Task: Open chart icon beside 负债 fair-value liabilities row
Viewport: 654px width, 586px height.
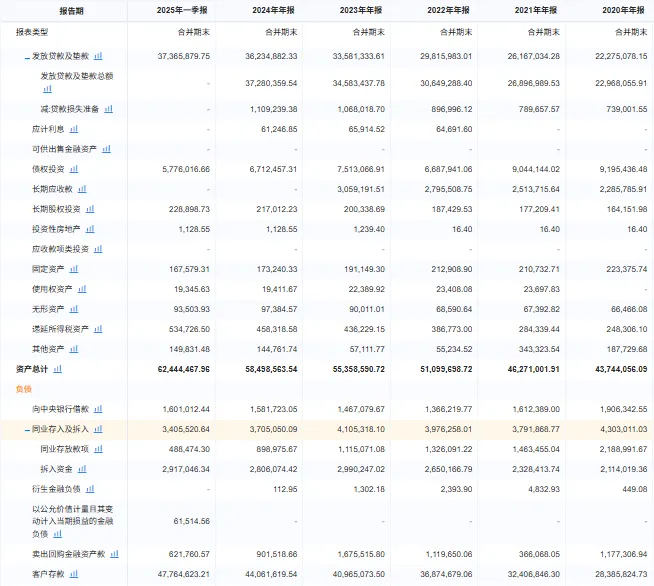Action: point(58,534)
